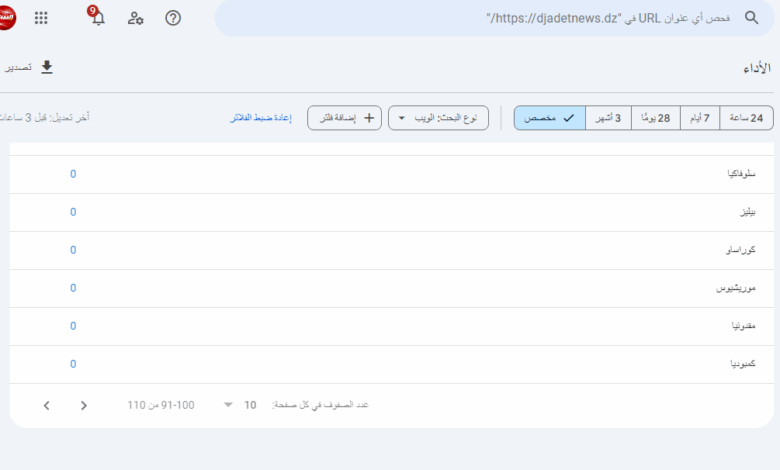
Task: Click the search magnifier icon
Action: point(751,18)
